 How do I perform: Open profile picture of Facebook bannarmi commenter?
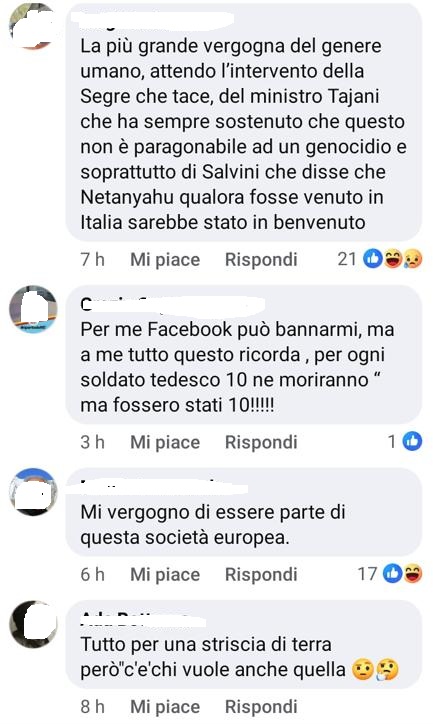[33, 308]
